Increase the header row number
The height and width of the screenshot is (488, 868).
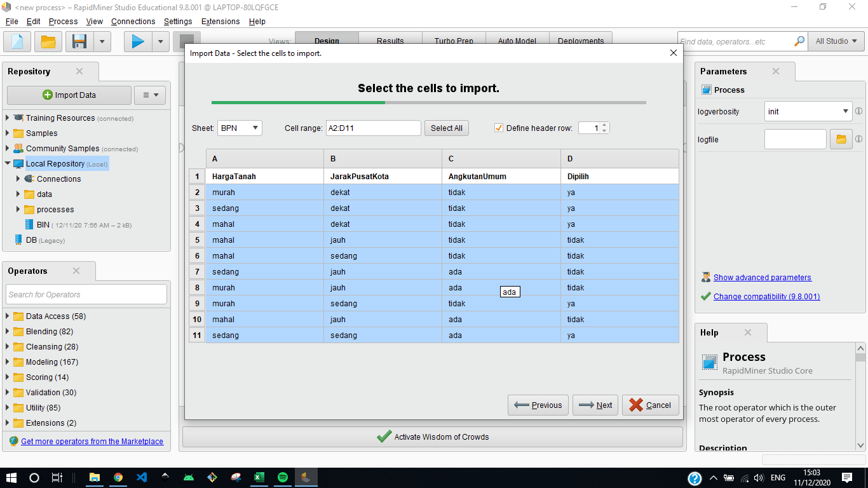[604, 125]
